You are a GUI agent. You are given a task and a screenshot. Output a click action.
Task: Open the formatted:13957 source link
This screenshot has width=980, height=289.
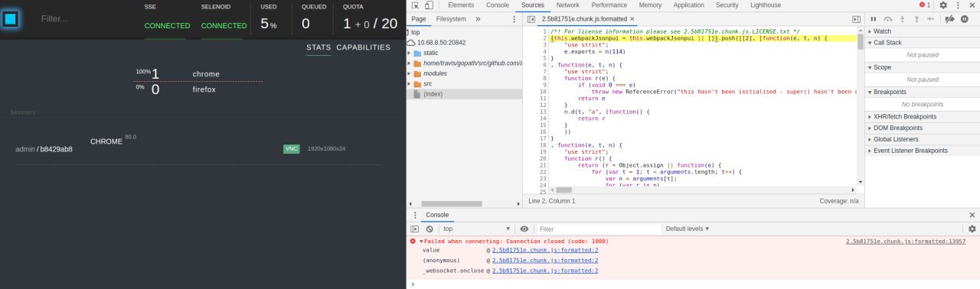click(x=906, y=241)
